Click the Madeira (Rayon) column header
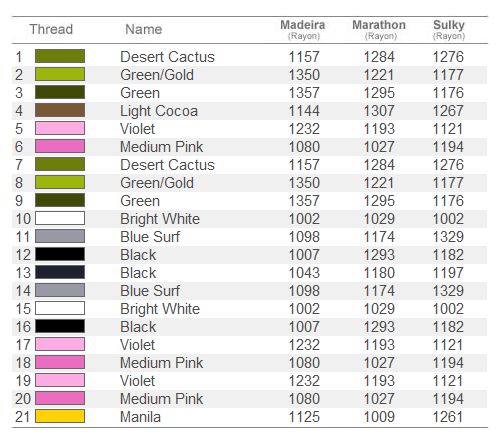 (x=303, y=30)
